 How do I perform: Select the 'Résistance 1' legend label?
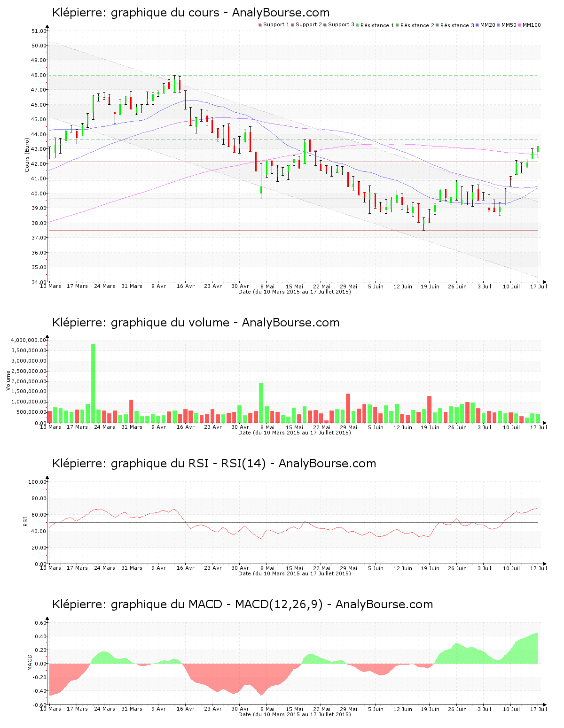(377, 25)
